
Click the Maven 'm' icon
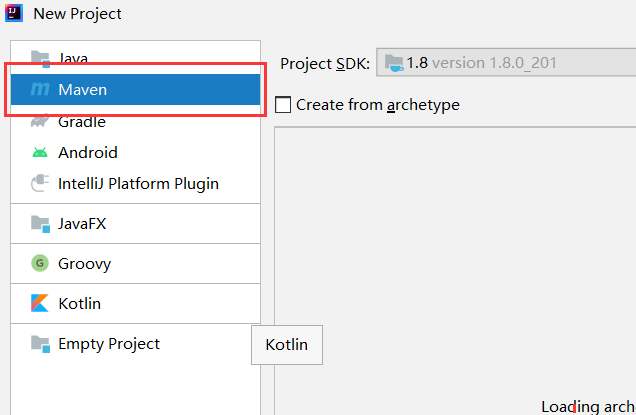pyautogui.click(x=40, y=89)
